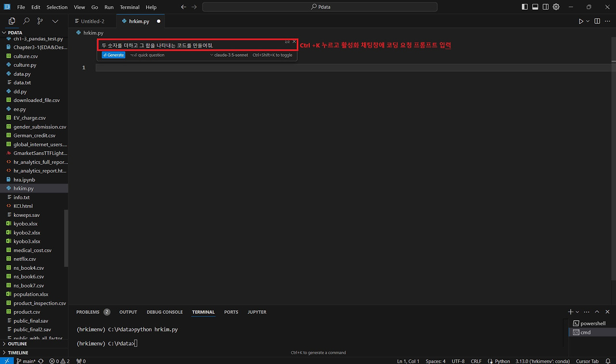Open the Help menu
The height and width of the screenshot is (364, 616).
pos(151,7)
